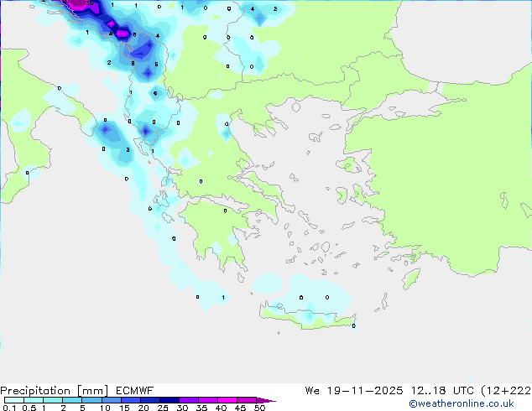This screenshot has height=411, width=532.
Task: Click the '50' legend scale label
Action: click(259, 408)
